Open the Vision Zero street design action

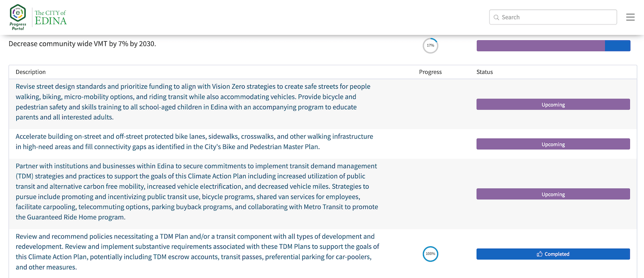(x=193, y=102)
